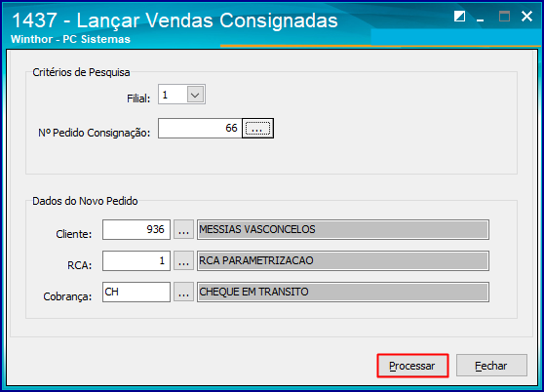
Task: Click the Fechar button
Action: [491, 366]
